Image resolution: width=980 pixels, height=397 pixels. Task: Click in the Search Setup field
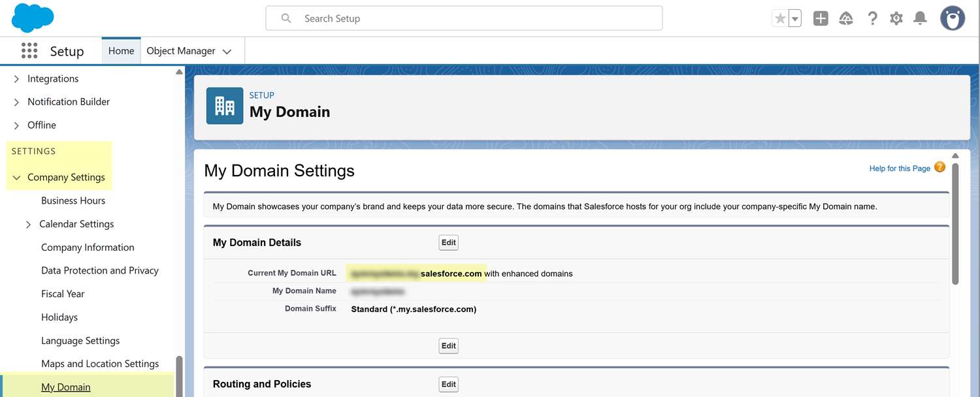[x=464, y=18]
